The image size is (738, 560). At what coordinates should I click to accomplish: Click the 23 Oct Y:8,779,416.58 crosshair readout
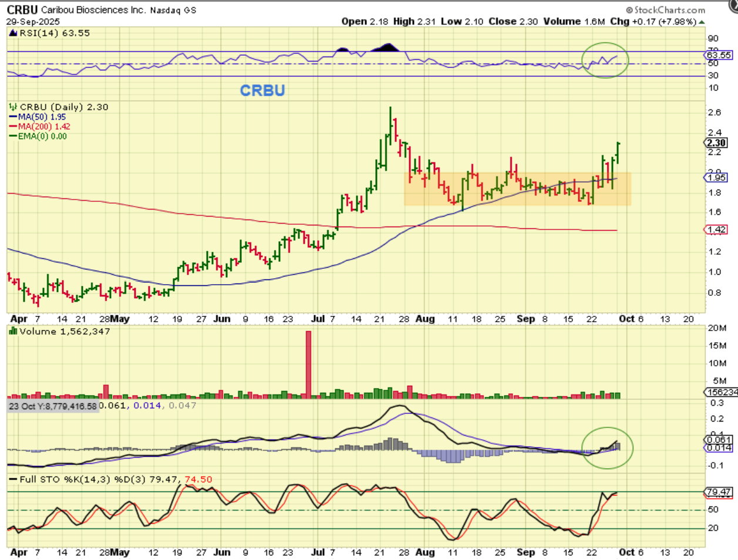click(53, 406)
